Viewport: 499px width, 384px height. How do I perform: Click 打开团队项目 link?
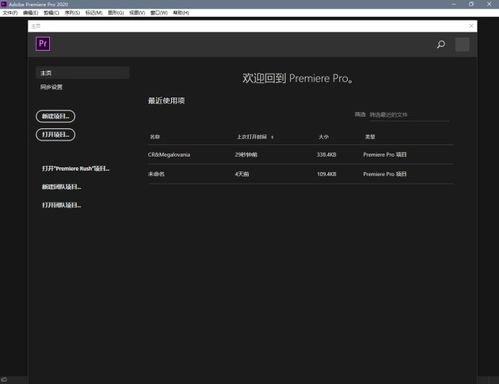(61, 205)
